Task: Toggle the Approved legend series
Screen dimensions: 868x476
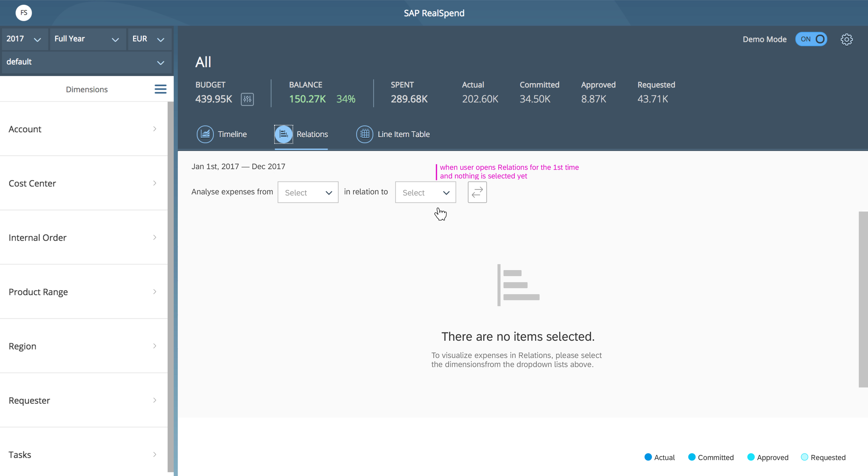Action: click(x=768, y=457)
